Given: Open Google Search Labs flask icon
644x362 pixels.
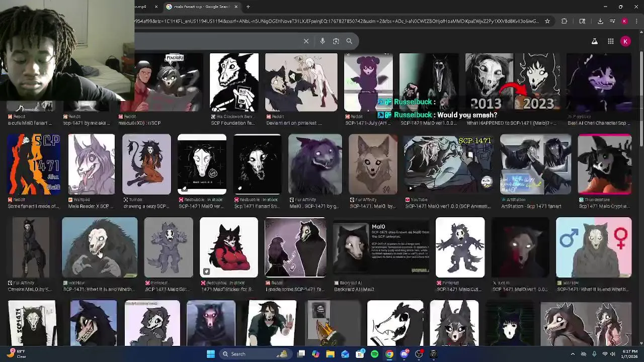Looking at the screenshot, I should click(x=595, y=41).
